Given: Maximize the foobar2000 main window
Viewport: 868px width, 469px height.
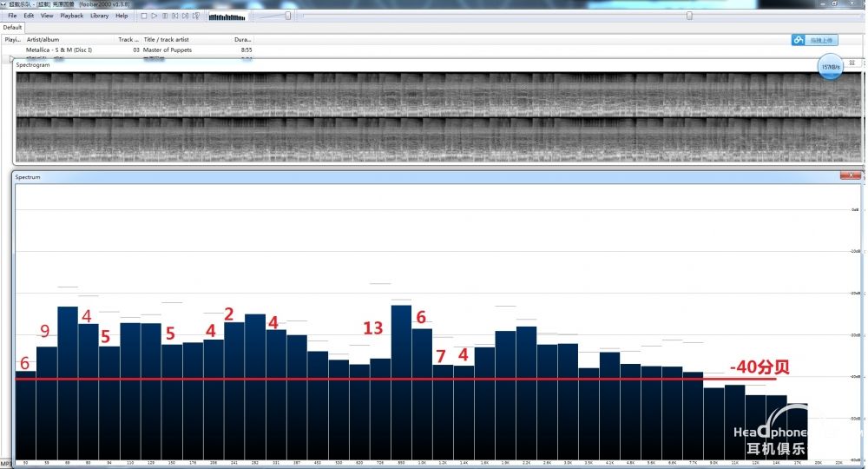Looking at the screenshot, I should pyautogui.click(x=835, y=3).
